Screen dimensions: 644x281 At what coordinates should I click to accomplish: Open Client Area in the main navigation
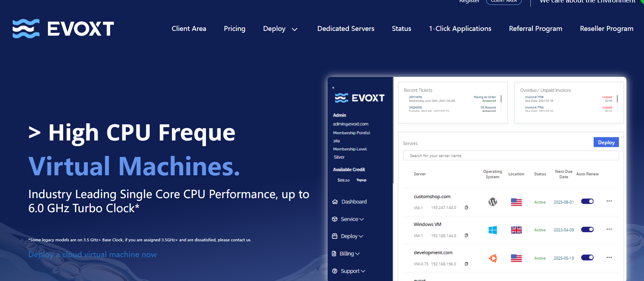(189, 28)
